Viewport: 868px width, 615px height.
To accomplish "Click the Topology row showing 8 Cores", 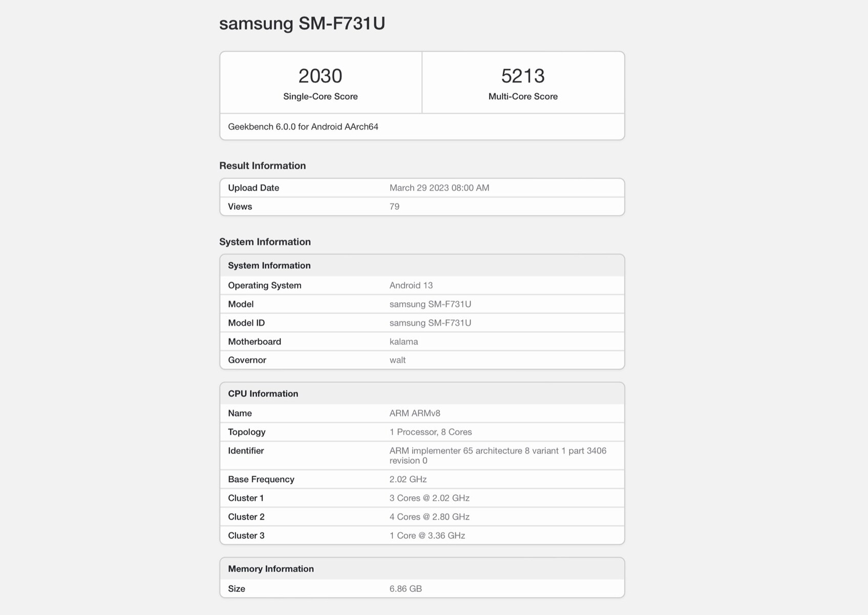I will [431, 432].
